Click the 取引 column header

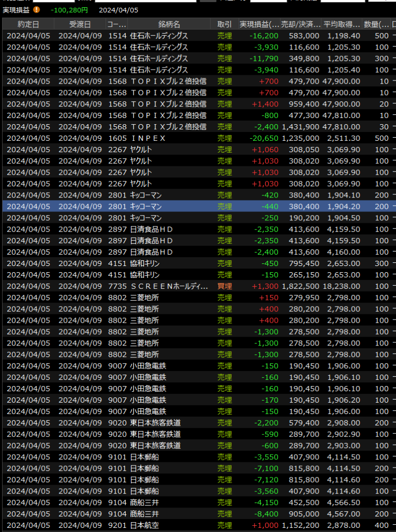tap(225, 24)
